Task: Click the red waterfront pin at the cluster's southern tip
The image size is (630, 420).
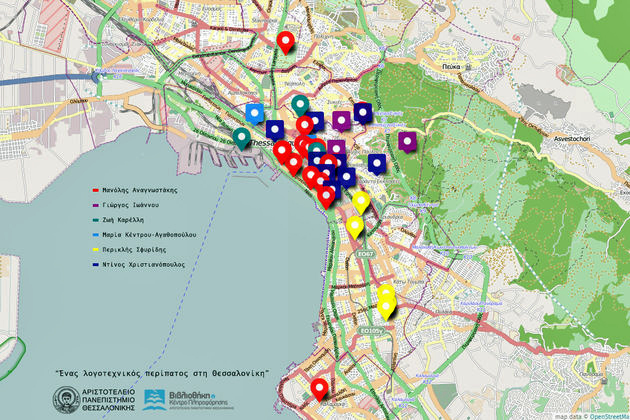Action: click(326, 197)
